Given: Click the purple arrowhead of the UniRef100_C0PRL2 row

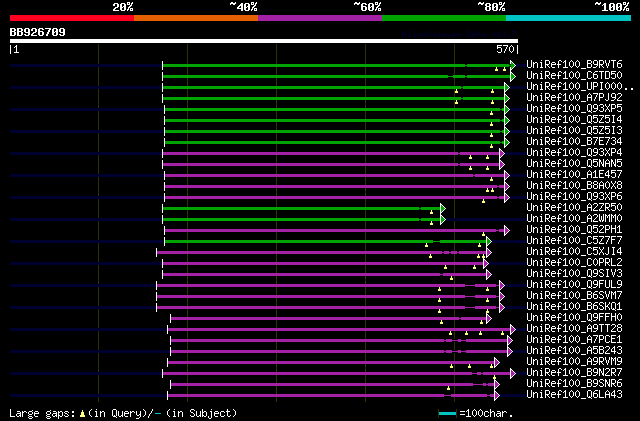Looking at the screenshot, I should click(x=486, y=264).
